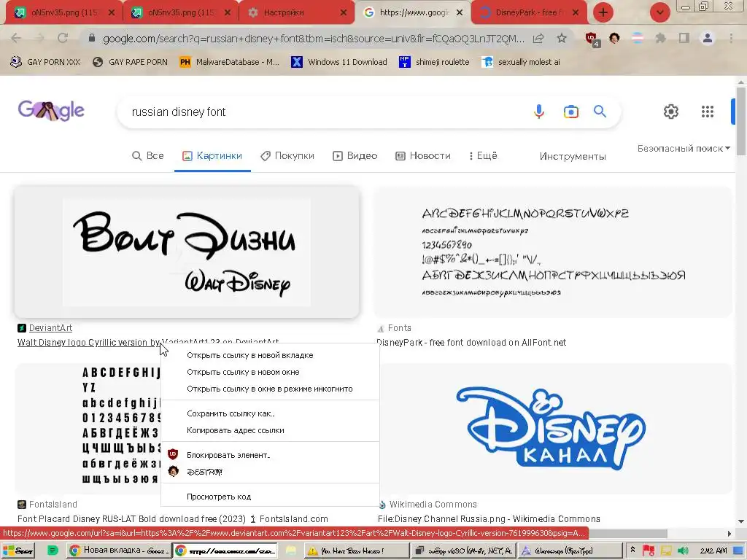Click the 'DeviantArt' source link
Image resolution: width=747 pixels, height=560 pixels.
(50, 328)
